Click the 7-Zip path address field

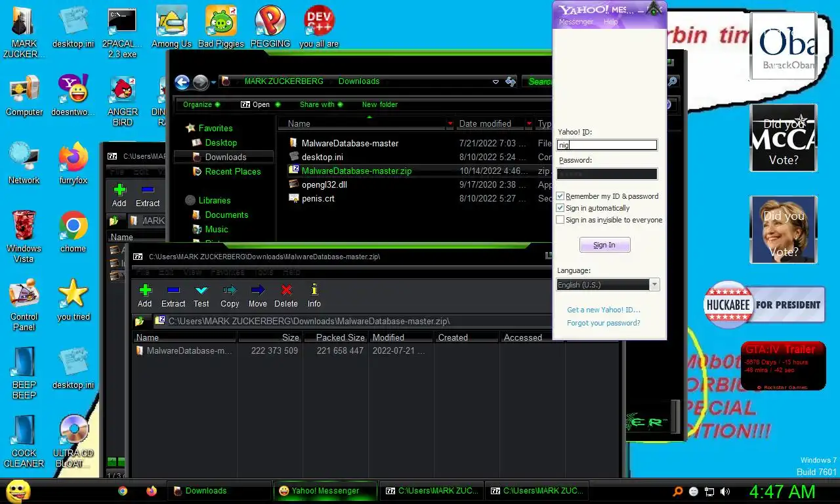[x=353, y=322]
